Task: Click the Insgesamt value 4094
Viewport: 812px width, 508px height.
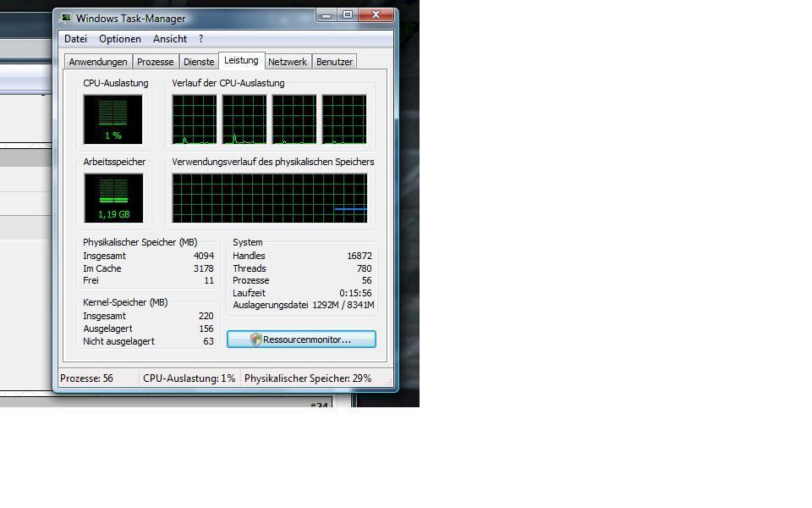Action: tap(204, 256)
